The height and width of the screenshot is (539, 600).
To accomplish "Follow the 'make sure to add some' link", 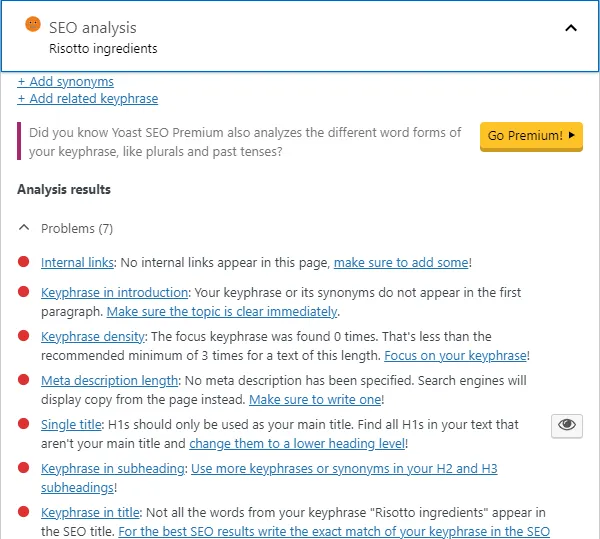I will click(401, 262).
